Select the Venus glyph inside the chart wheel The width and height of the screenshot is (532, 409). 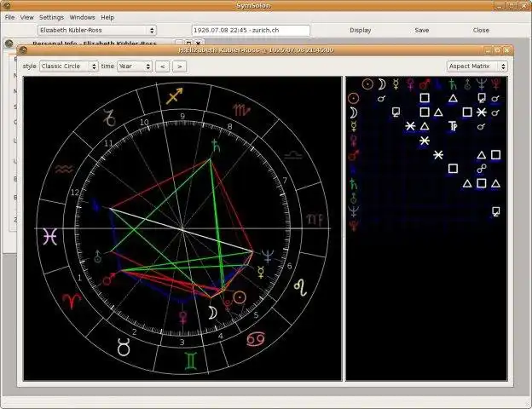click(x=182, y=318)
